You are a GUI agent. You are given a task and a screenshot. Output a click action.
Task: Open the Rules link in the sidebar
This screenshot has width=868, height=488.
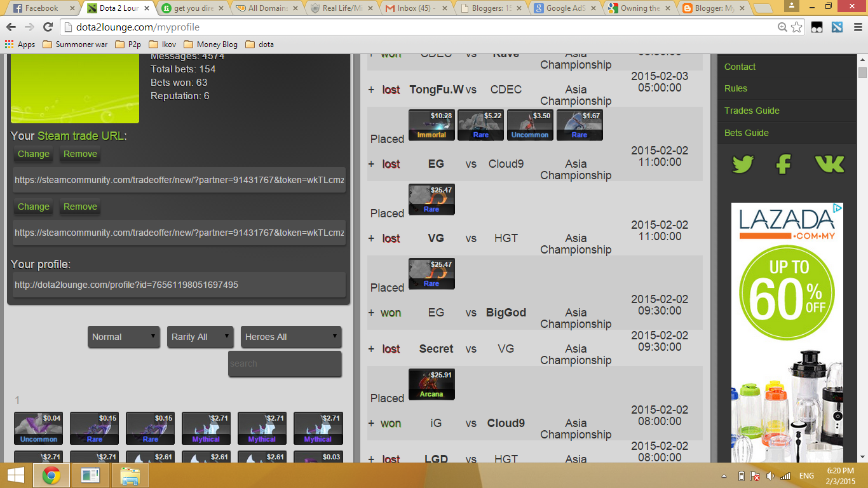[x=736, y=88]
